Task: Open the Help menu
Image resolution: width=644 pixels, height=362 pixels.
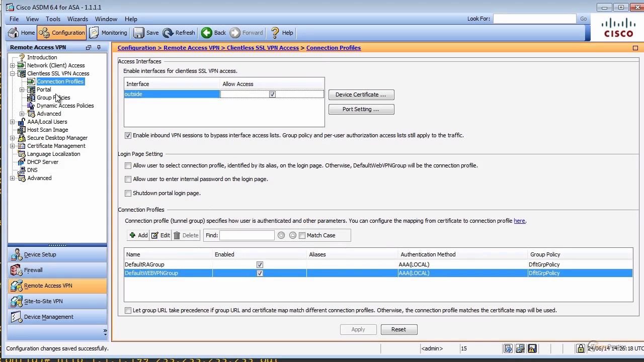Action: (131, 19)
